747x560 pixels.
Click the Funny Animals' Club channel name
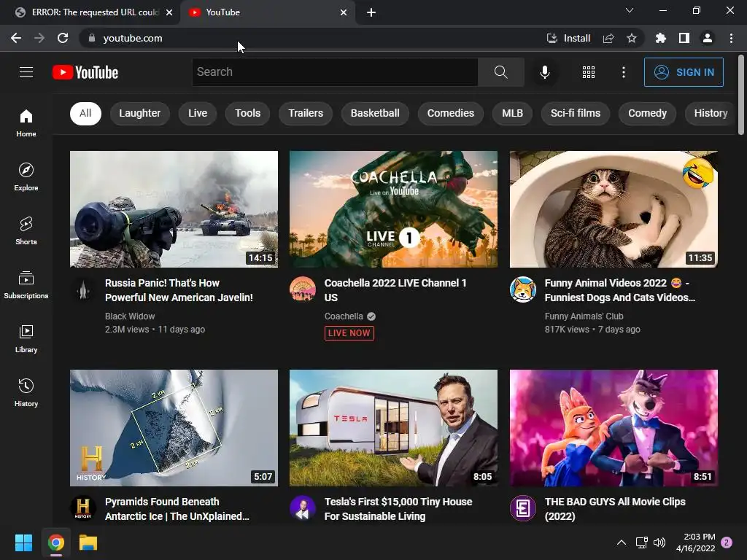click(x=584, y=316)
